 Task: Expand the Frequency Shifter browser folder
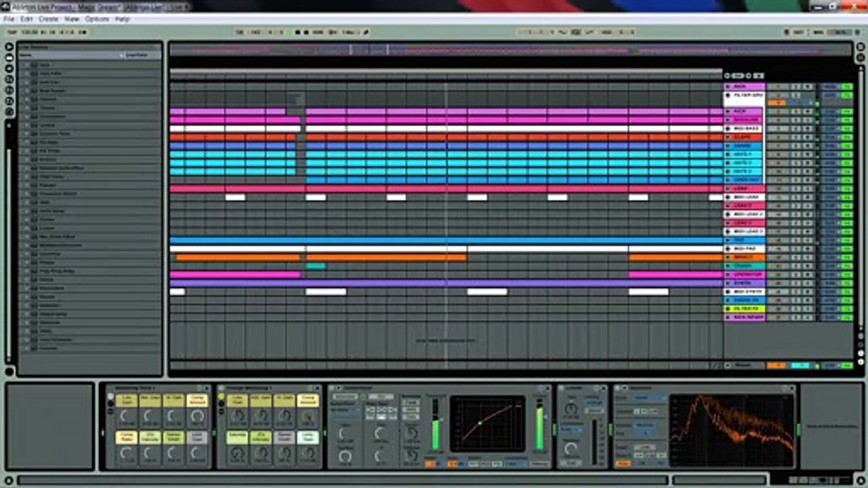pos(26,193)
